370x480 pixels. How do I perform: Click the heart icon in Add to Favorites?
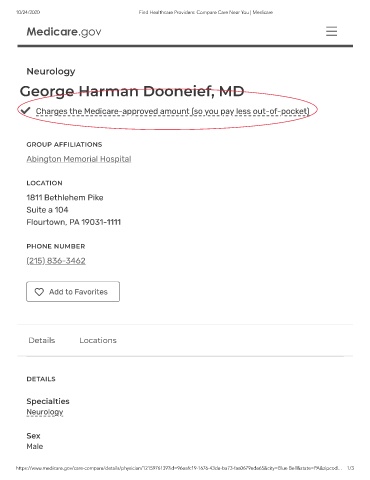[x=39, y=292]
